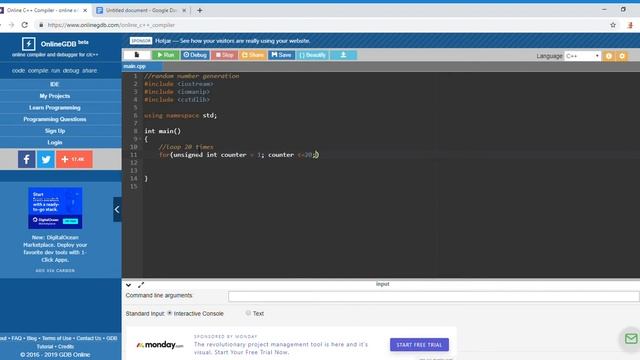Open the Credits footer link
Screen dimensions: 640x360
click(66, 347)
